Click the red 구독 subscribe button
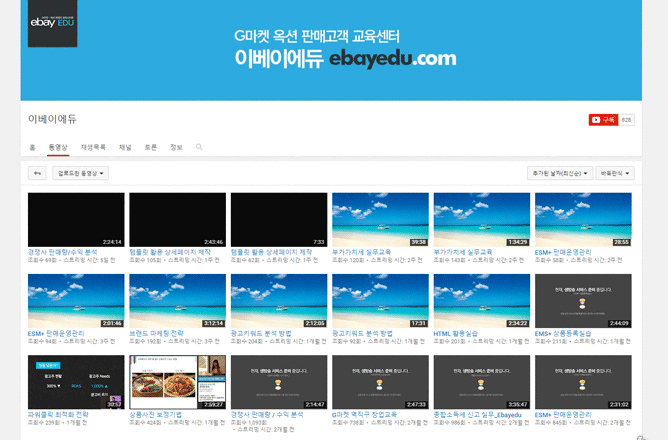This screenshot has height=440, width=668. (603, 120)
